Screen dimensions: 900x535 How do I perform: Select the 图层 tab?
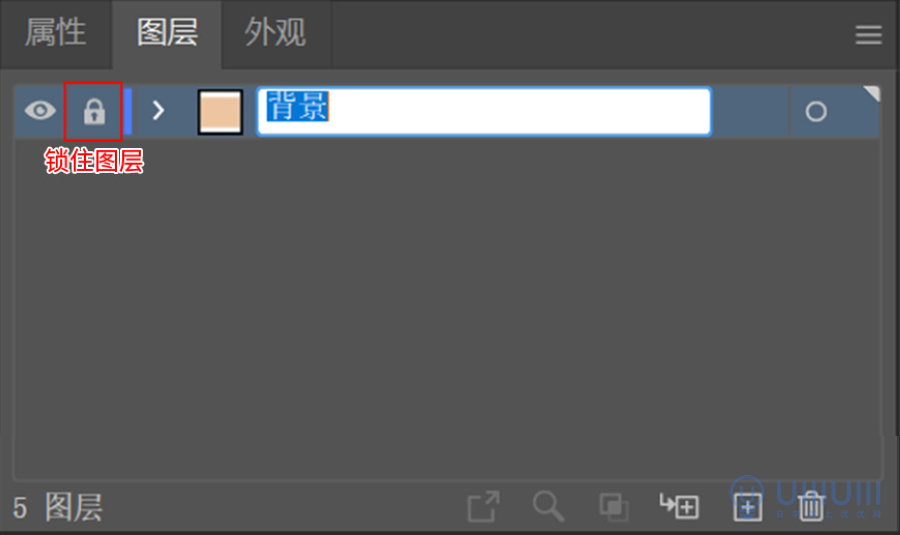(167, 32)
